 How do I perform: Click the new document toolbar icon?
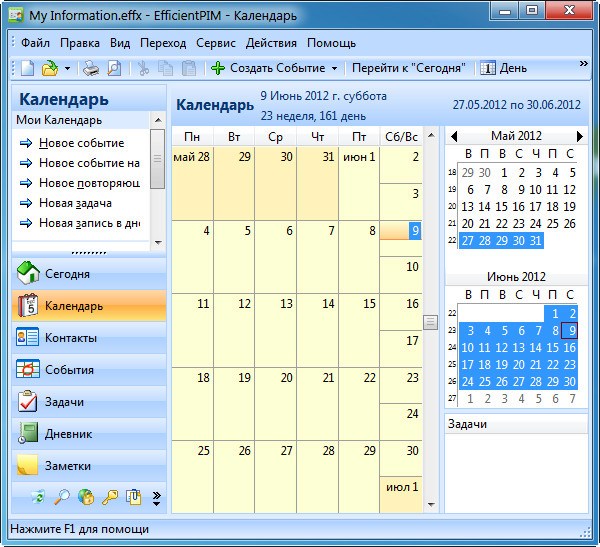point(27,68)
